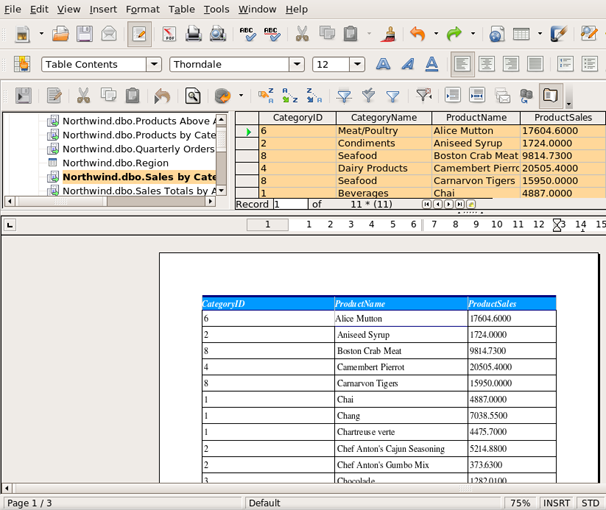Click the Insert Table icon
Screen dimensions: 606x510
[x=521, y=34]
